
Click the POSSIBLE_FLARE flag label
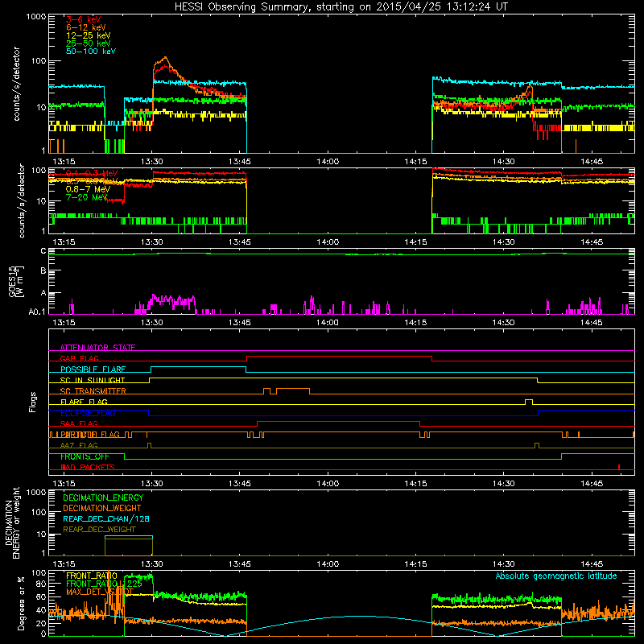coord(93,369)
